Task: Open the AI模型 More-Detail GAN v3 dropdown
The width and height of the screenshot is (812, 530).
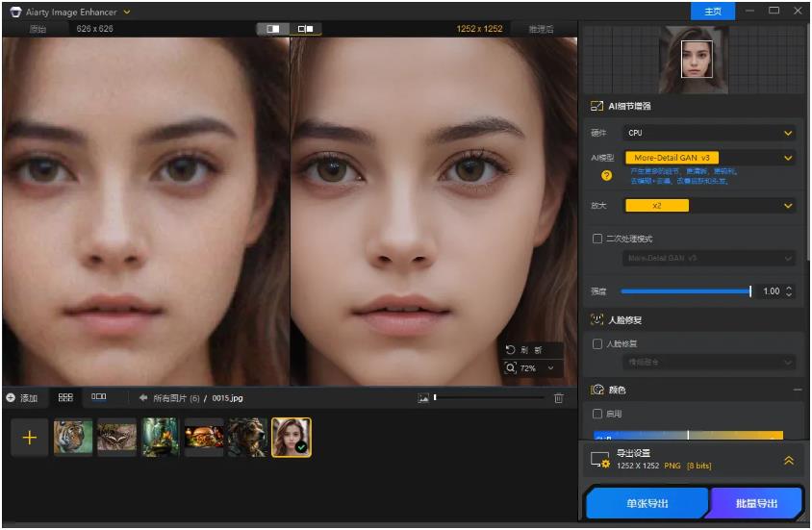Action: tap(709, 158)
